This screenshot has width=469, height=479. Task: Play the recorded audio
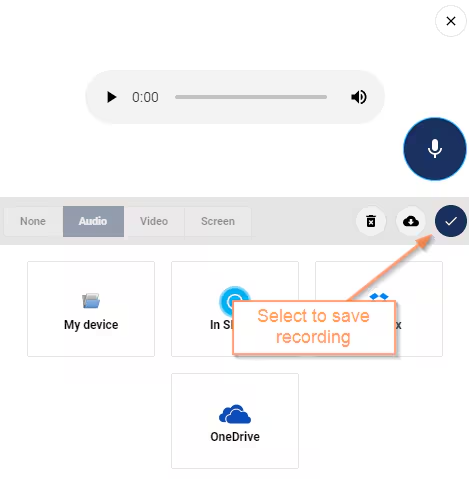pyautogui.click(x=111, y=97)
